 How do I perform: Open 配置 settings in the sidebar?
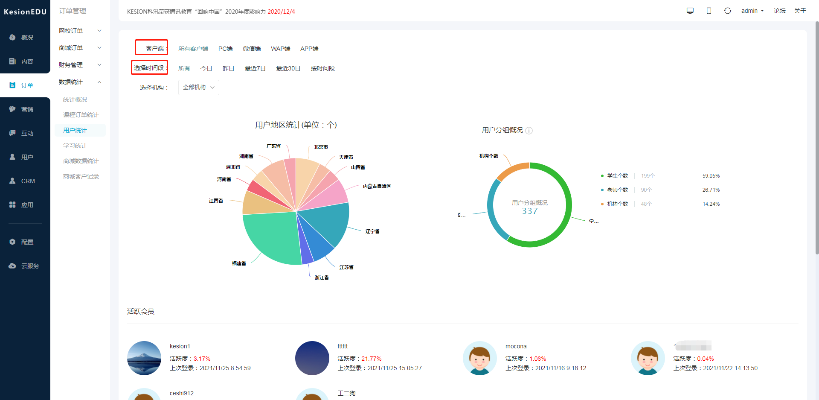coord(25,242)
